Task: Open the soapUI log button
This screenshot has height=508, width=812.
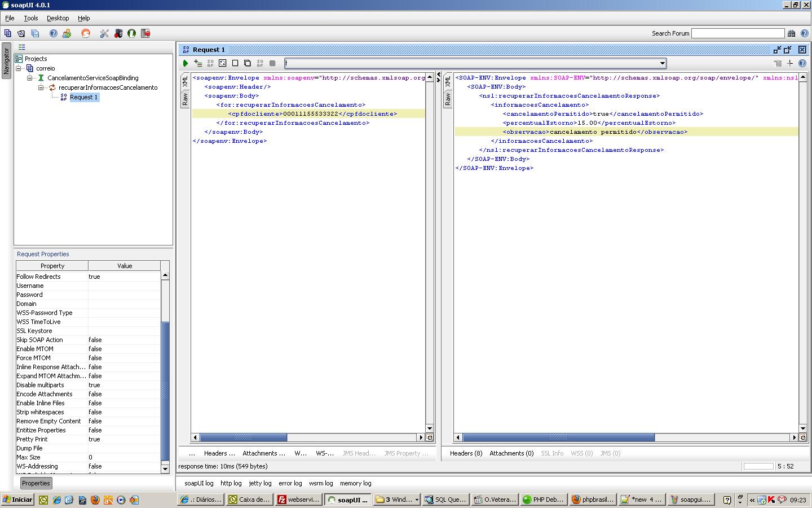Action: point(198,483)
